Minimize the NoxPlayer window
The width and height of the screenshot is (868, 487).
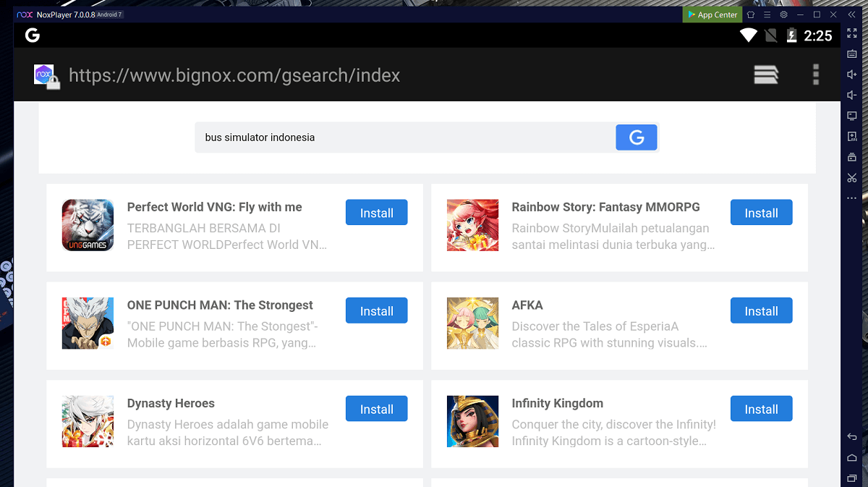click(800, 14)
